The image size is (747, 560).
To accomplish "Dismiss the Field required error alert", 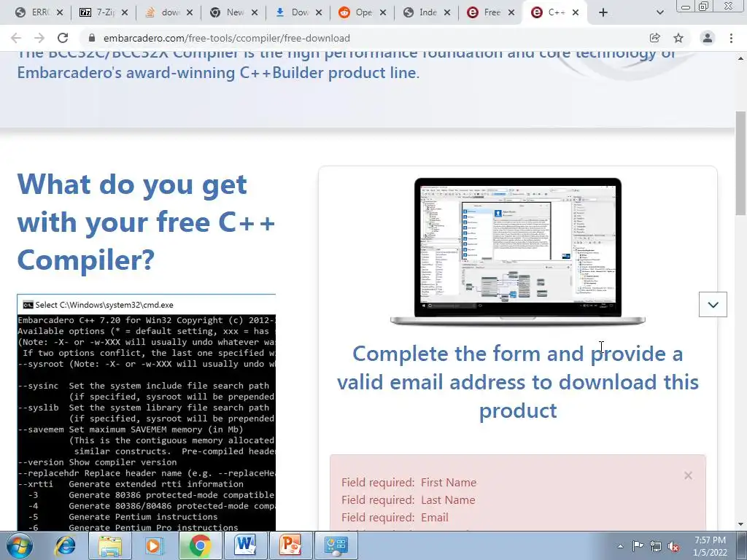I will (x=688, y=475).
